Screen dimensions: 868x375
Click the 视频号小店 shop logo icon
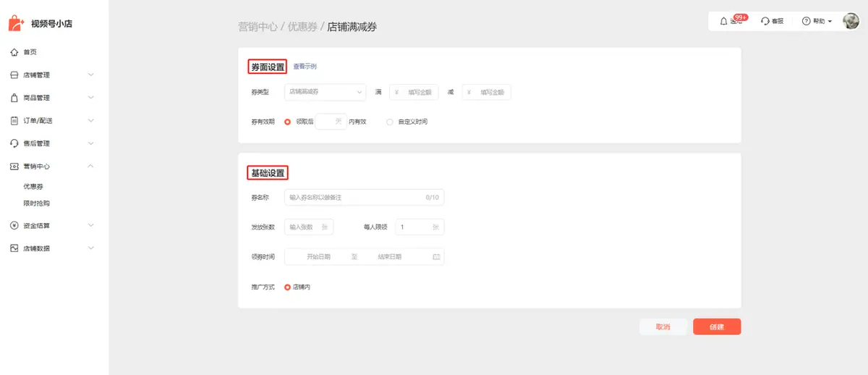click(x=17, y=23)
